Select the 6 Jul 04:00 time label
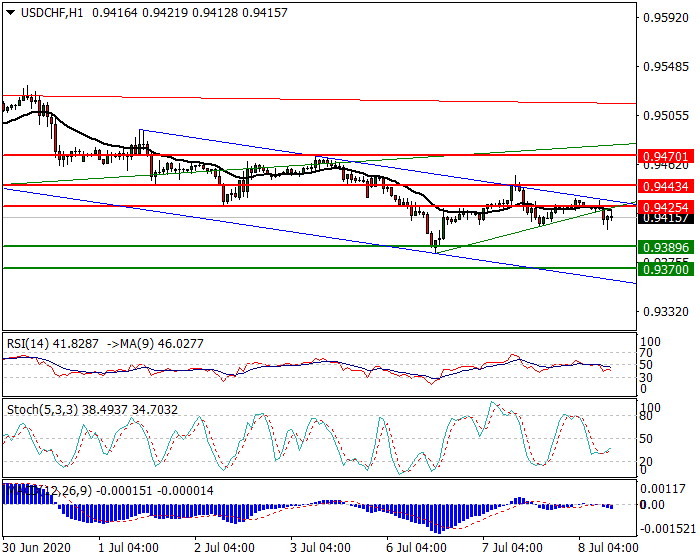Image resolution: width=700 pixels, height=560 pixels. (x=416, y=547)
